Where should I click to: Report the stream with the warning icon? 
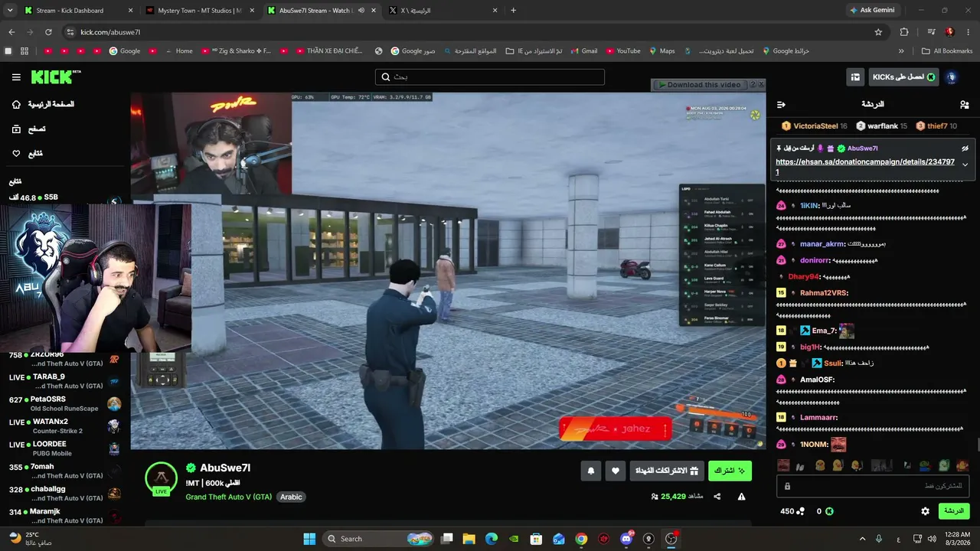click(x=741, y=497)
